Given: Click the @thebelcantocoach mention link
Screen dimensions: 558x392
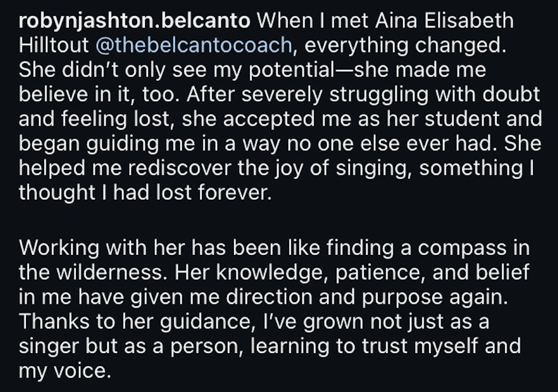Looking at the screenshot, I should pos(194,45).
